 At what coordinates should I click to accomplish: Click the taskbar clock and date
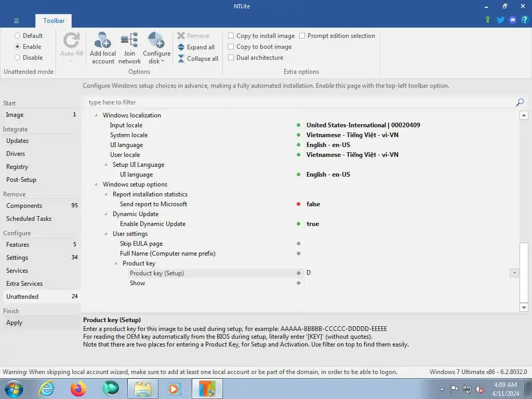[x=506, y=389]
